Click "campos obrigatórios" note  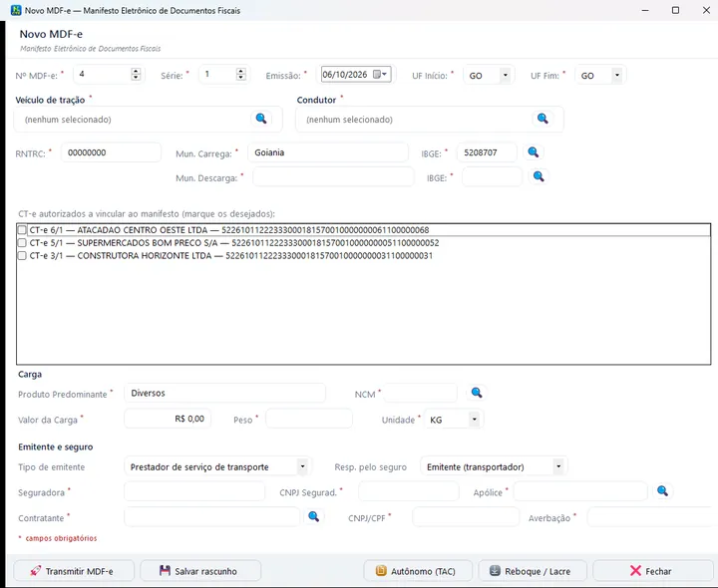point(61,538)
